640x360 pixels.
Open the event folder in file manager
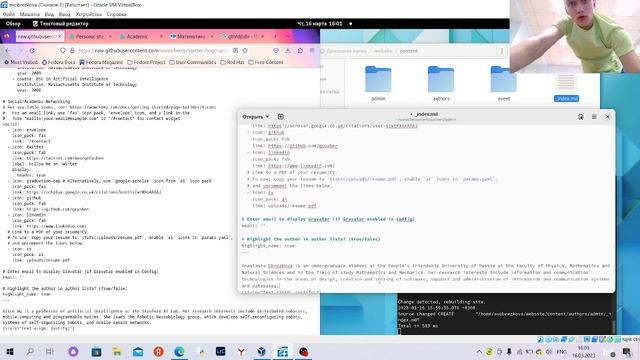[504, 83]
